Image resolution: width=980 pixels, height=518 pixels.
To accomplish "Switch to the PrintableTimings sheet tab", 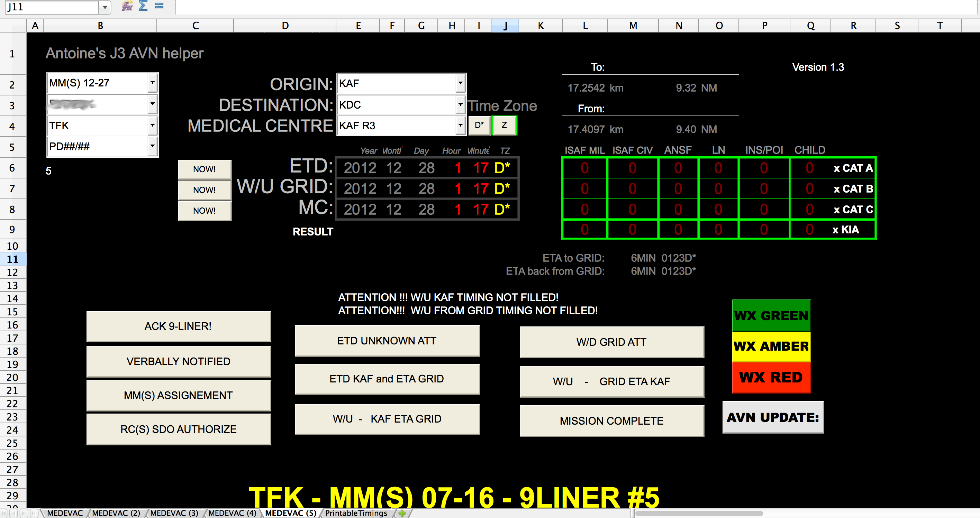I will click(x=356, y=513).
